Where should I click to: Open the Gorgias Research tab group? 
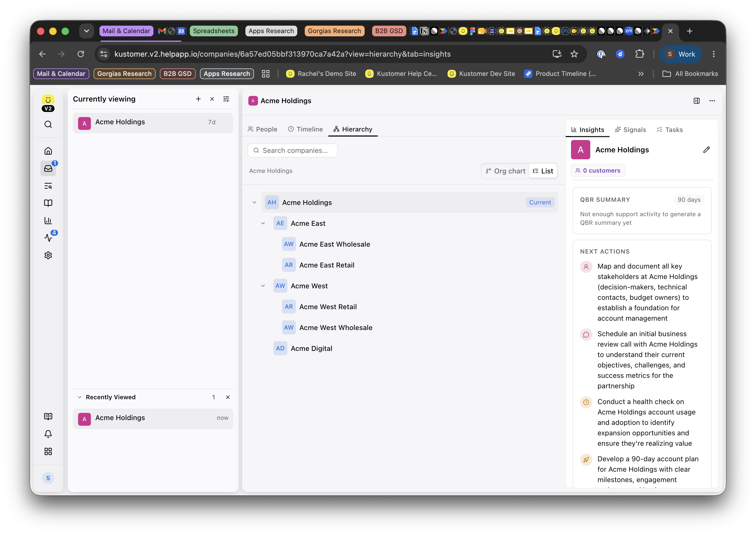point(334,31)
